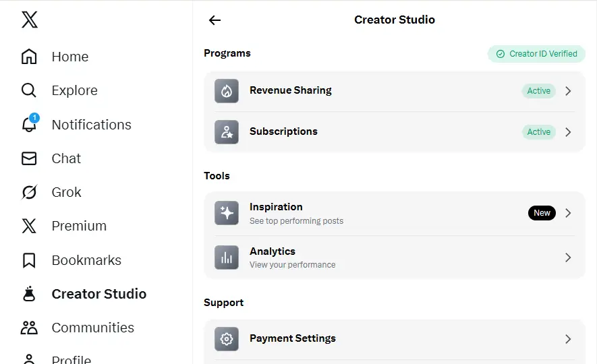Click the Payment Settings gear icon
Viewport: 597px width, 364px height.
point(227,339)
